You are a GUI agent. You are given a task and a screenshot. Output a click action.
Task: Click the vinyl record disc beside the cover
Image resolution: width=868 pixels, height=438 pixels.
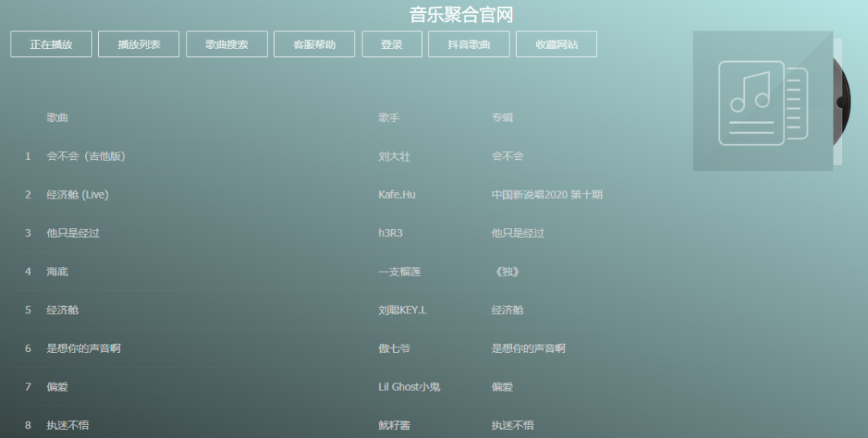click(842, 102)
